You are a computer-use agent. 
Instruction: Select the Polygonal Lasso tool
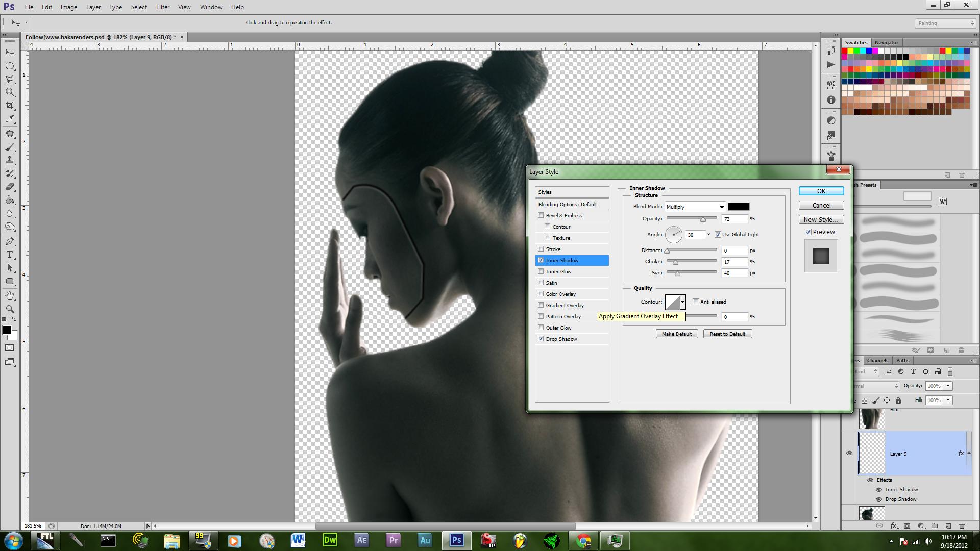(10, 79)
